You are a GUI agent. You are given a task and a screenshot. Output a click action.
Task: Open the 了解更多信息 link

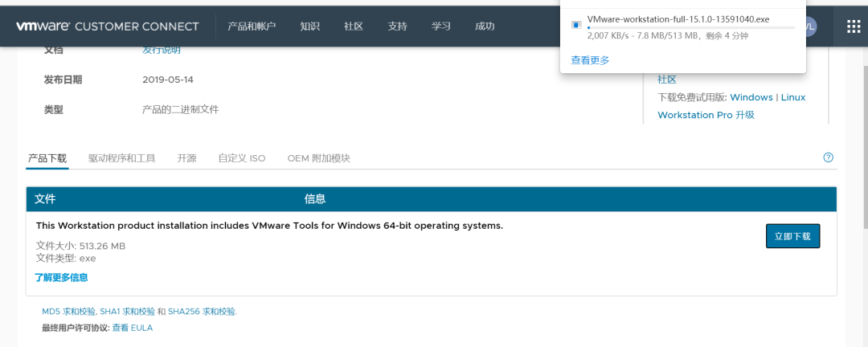[61, 277]
